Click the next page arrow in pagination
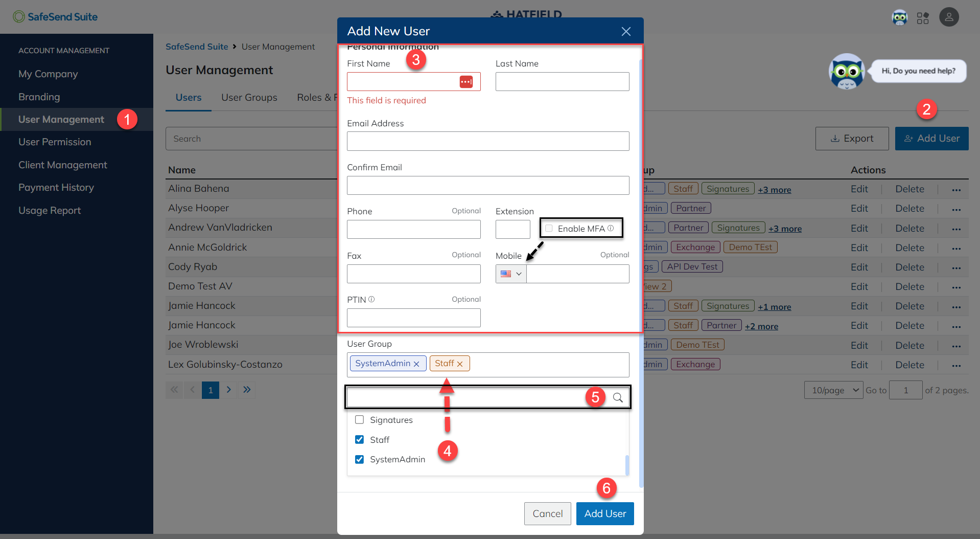The width and height of the screenshot is (980, 539). (228, 390)
